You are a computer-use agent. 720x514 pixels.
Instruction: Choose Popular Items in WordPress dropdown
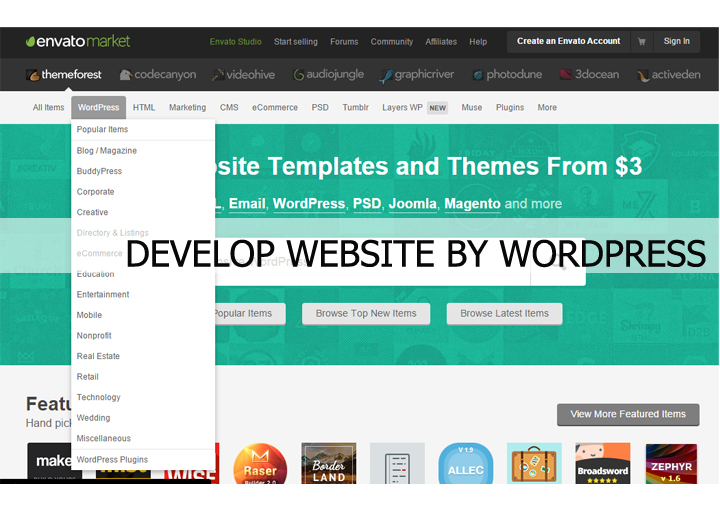143,130
